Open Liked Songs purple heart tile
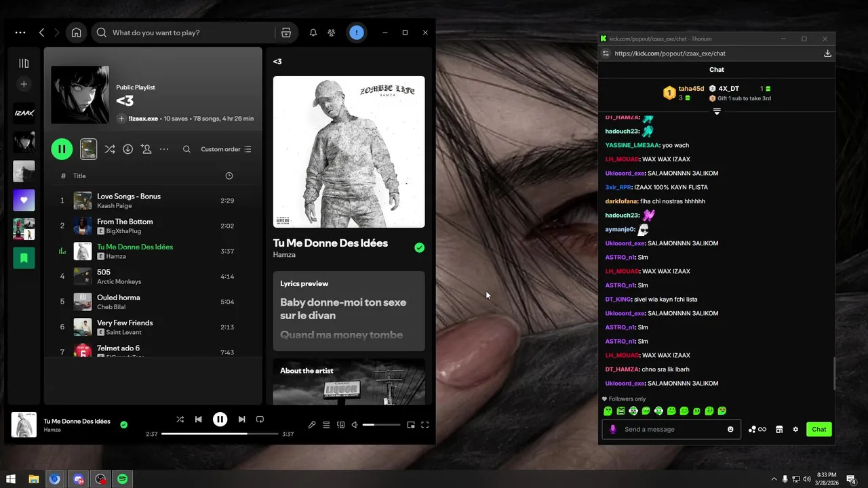This screenshot has width=868, height=488. 24,200
